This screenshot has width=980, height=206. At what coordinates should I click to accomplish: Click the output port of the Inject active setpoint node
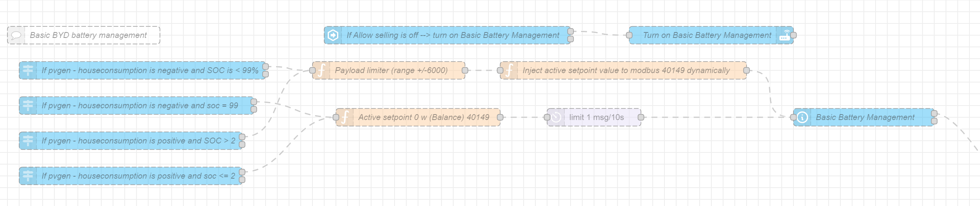pos(747,70)
